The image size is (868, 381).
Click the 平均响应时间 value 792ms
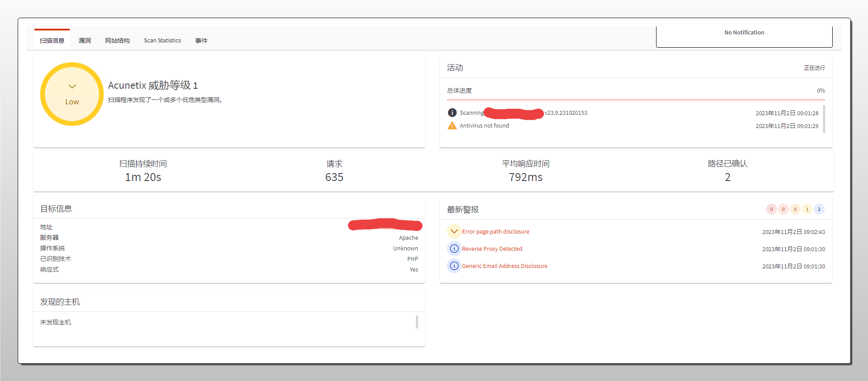[x=525, y=177]
